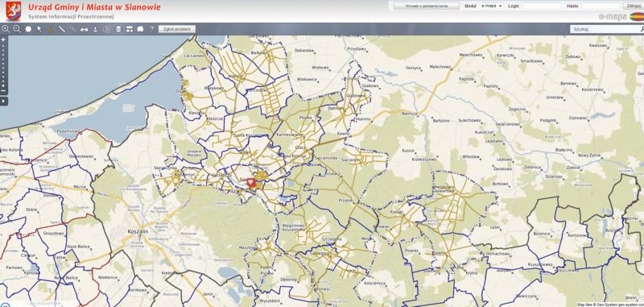Screen dimensions: 644x307
Task: Click the minus on the zoom slider
Action: pyautogui.click(x=3, y=91)
